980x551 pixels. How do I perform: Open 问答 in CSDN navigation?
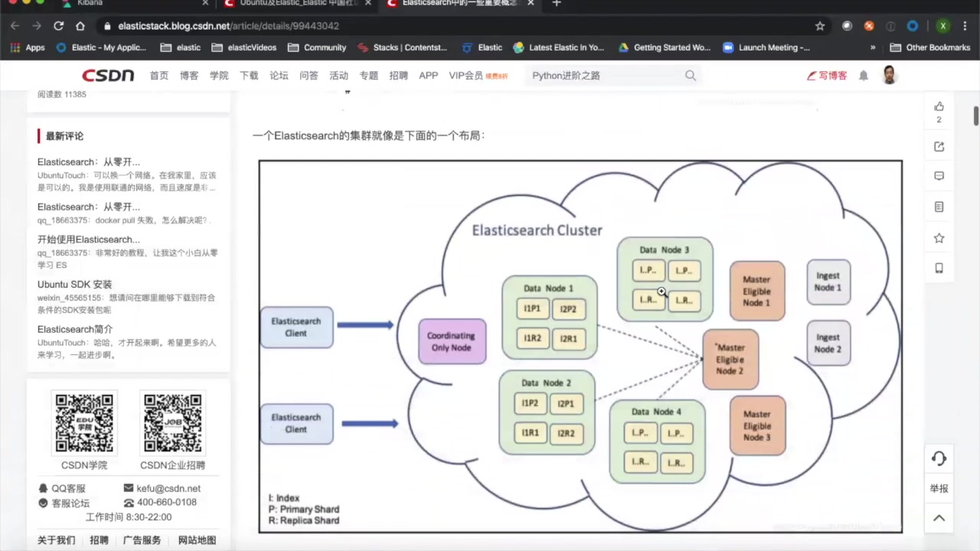coord(309,76)
